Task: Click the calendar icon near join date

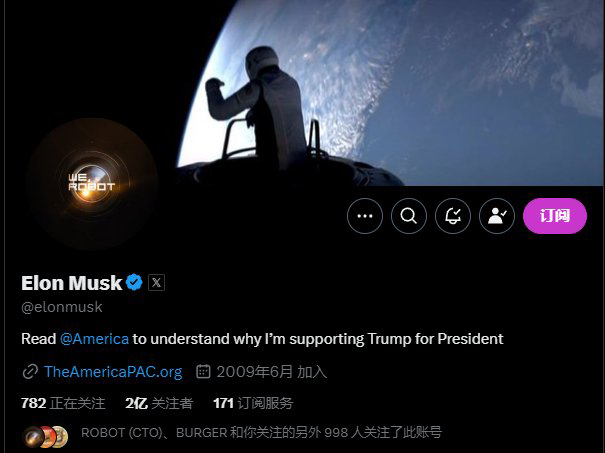Action: pyautogui.click(x=203, y=372)
